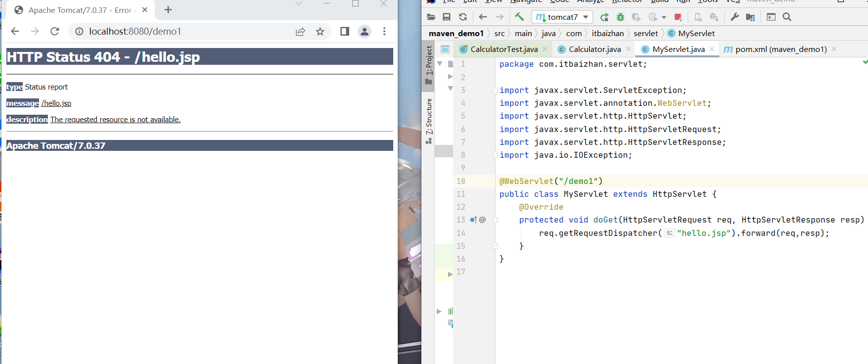Open file icon in IntelliJ toolbar
Image resolution: width=868 pixels, height=364 pixels.
pos(431,17)
